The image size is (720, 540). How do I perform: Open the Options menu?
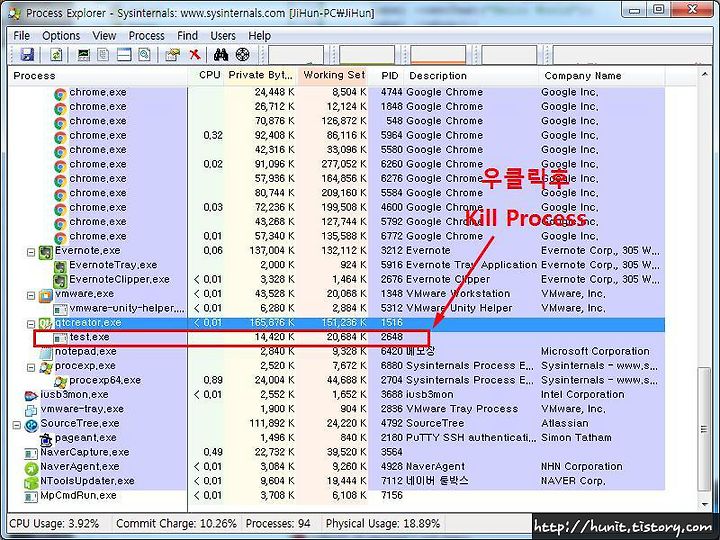61,36
